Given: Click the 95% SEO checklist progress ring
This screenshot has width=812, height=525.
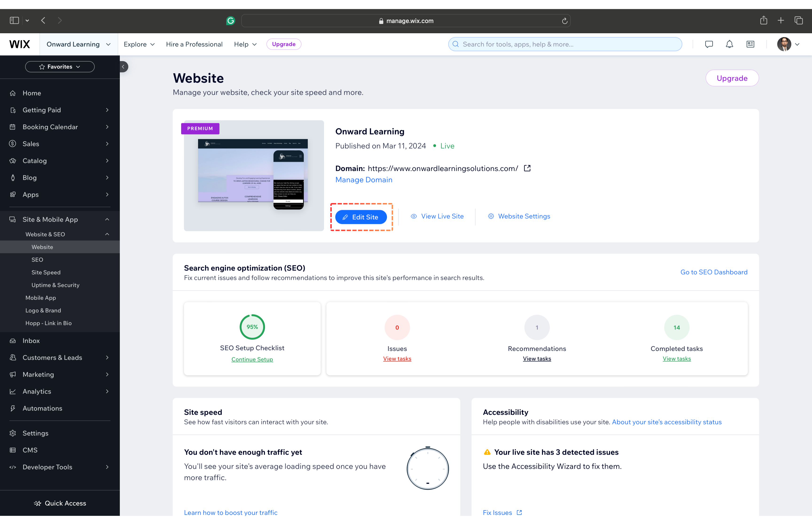Looking at the screenshot, I should pyautogui.click(x=252, y=327).
